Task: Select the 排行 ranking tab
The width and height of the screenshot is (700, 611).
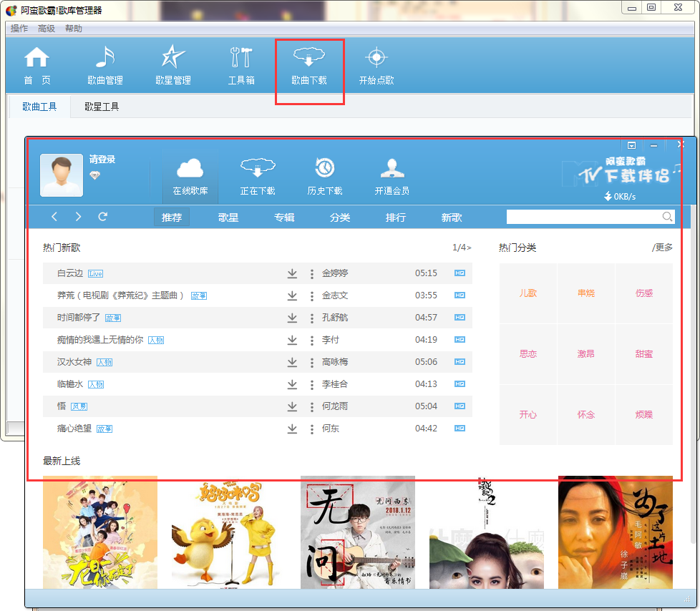Action: (396, 217)
